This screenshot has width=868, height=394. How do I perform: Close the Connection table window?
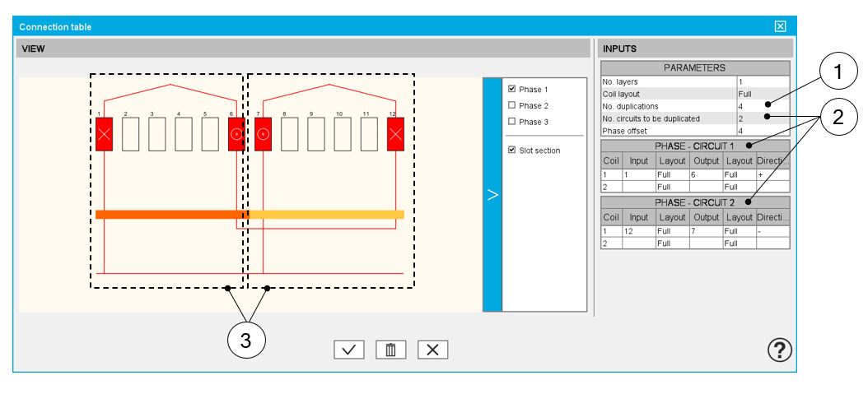(x=781, y=26)
